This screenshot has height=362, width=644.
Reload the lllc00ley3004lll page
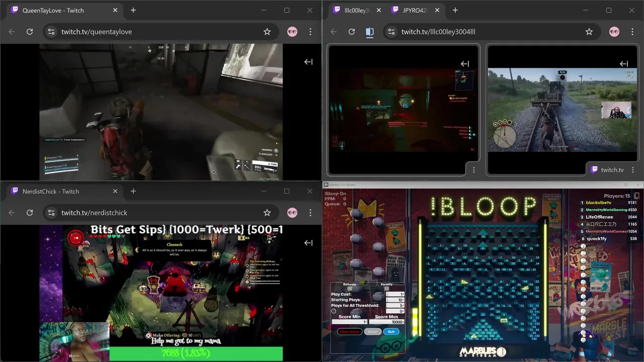352,32
